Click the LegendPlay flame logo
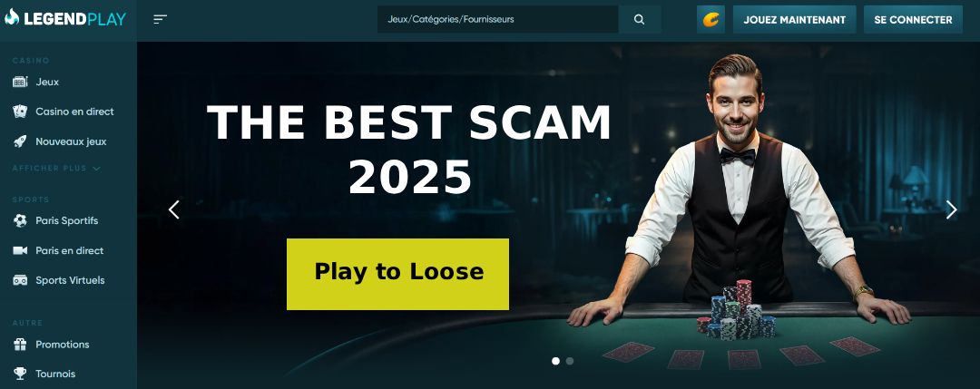 (x=12, y=17)
